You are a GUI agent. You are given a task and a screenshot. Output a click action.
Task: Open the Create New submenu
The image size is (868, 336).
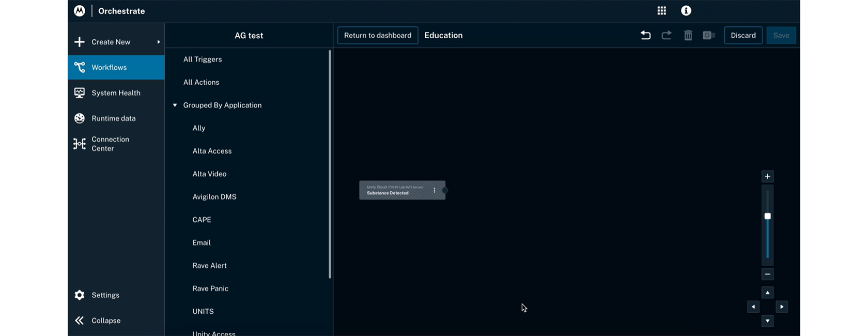tap(116, 42)
